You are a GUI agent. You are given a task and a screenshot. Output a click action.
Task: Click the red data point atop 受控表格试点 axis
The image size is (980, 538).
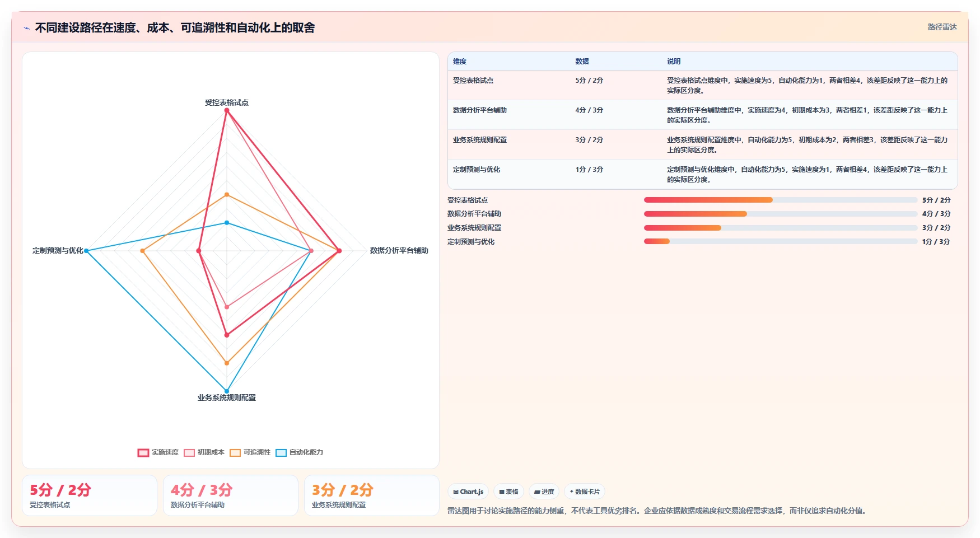[x=227, y=110]
